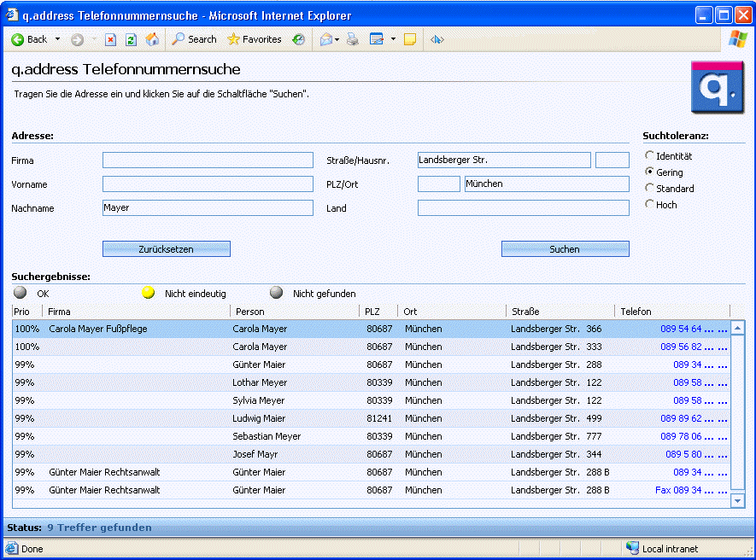Open the Favorites star button

click(x=254, y=39)
